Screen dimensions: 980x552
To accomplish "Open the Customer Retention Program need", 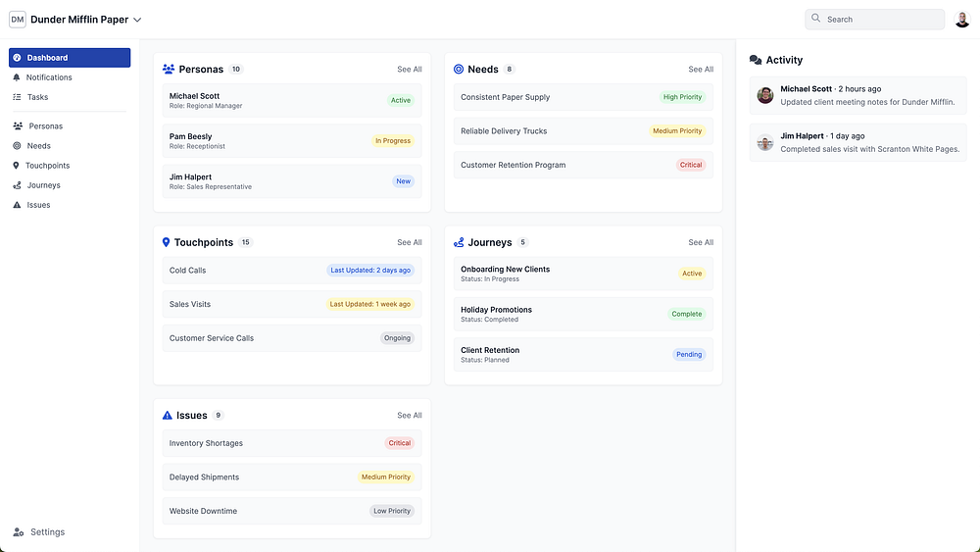I will coord(583,165).
